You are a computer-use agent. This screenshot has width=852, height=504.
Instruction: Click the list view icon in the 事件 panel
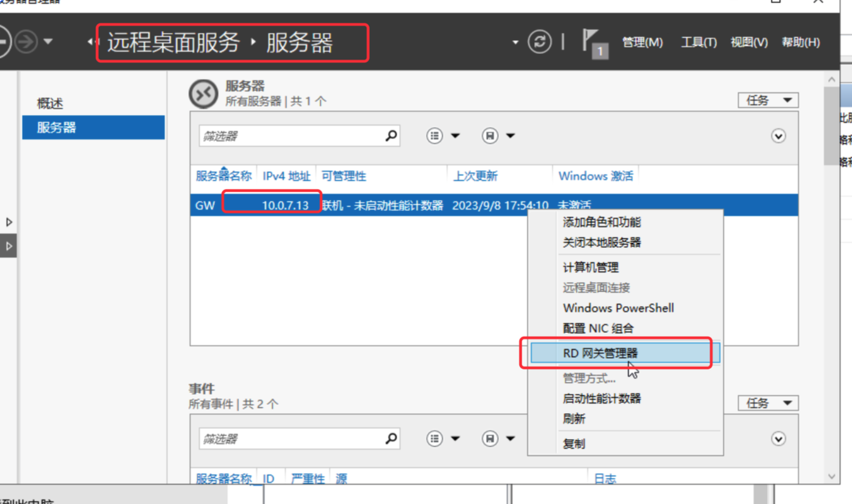click(x=434, y=438)
